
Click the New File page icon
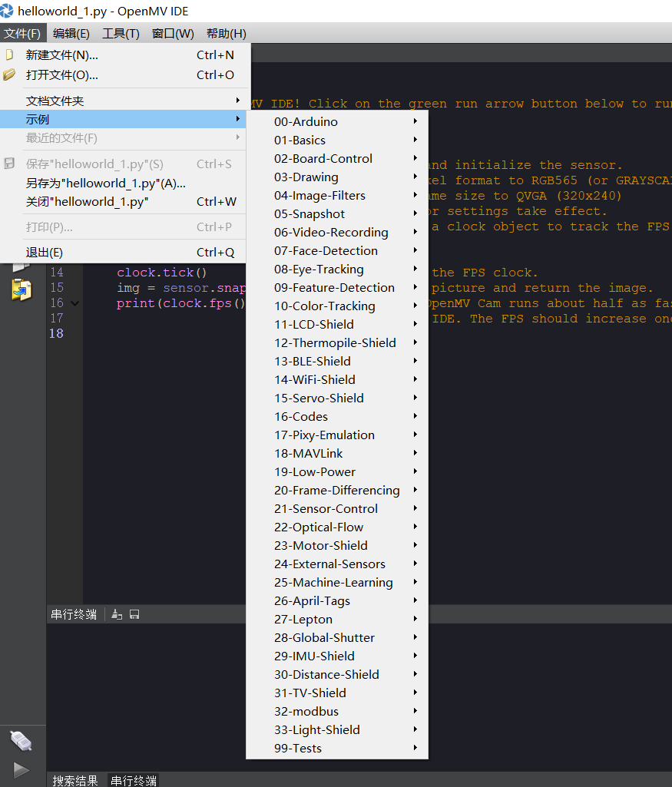[x=9, y=55]
